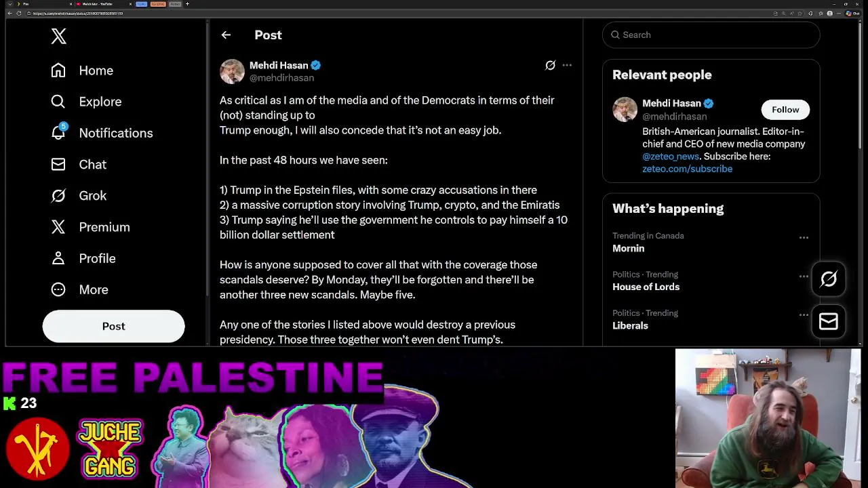The image size is (868, 488).
Task: Click the Grok icon on Mehdi Hasan's post
Action: tap(550, 65)
